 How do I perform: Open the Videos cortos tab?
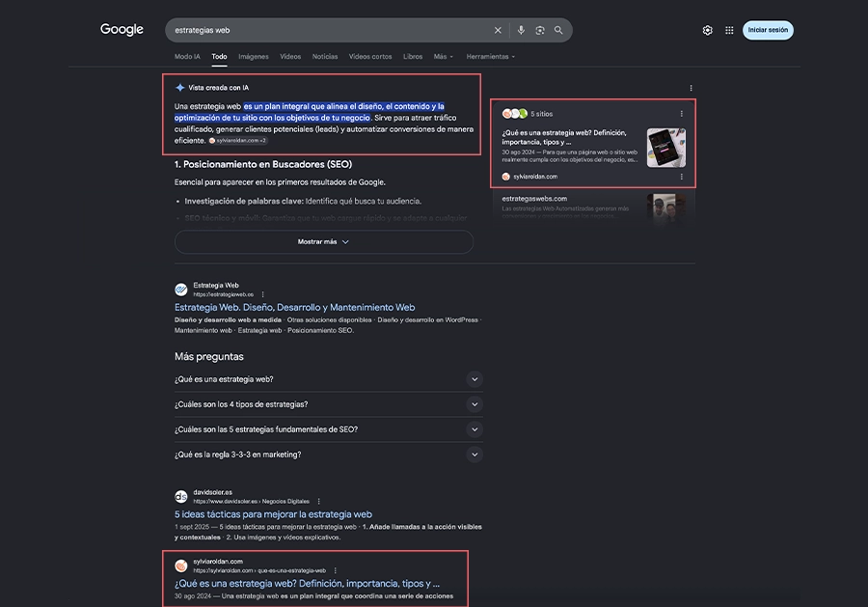[370, 57]
